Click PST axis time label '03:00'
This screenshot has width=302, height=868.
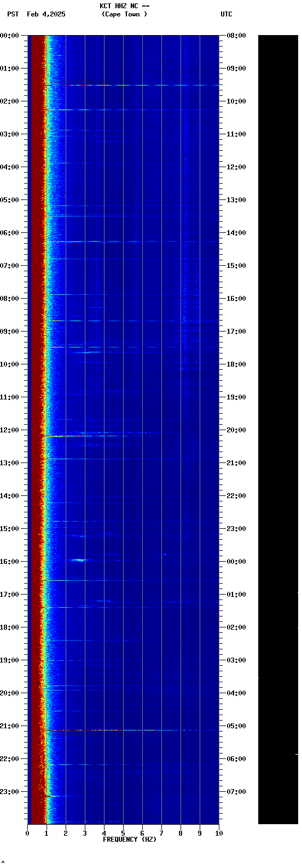click(10, 134)
